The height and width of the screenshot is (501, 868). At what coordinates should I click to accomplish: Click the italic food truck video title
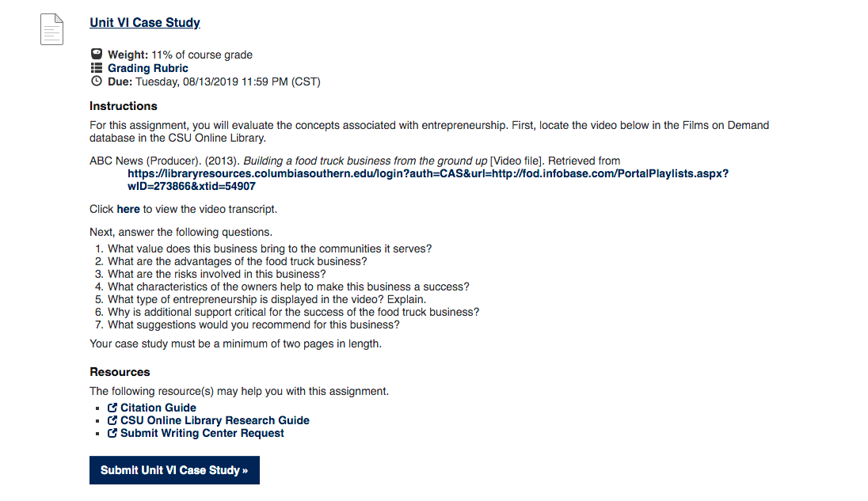click(x=365, y=161)
